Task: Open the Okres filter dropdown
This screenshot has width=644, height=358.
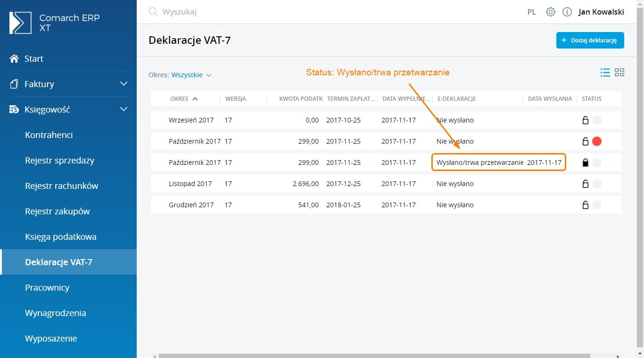Action: tap(191, 75)
